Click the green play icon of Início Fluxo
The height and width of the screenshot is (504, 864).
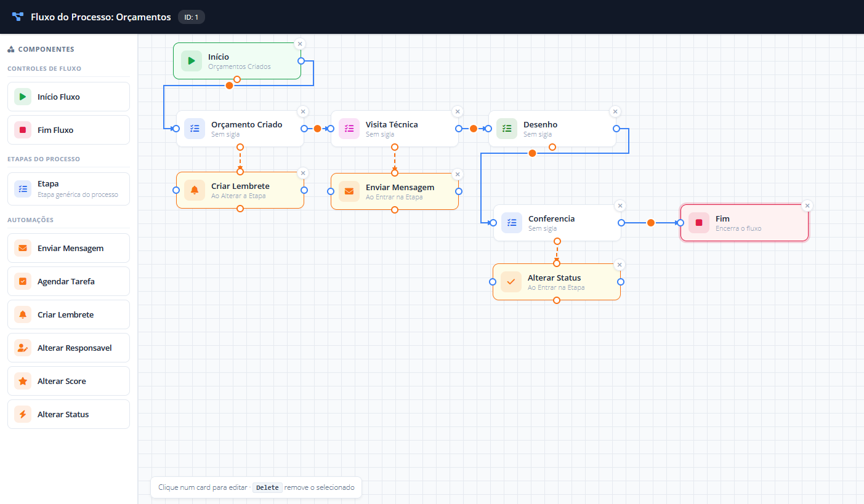23,97
